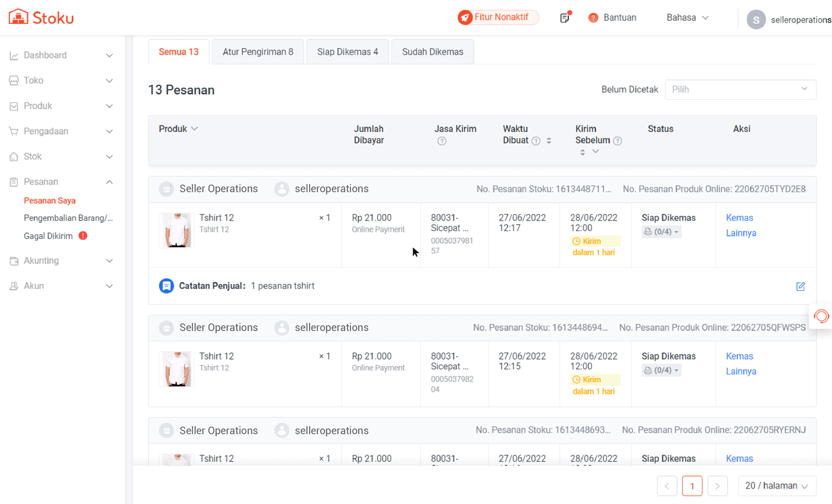Switch to the Atur Pengiriman 8 tab
This screenshot has width=832, height=504.
258,52
